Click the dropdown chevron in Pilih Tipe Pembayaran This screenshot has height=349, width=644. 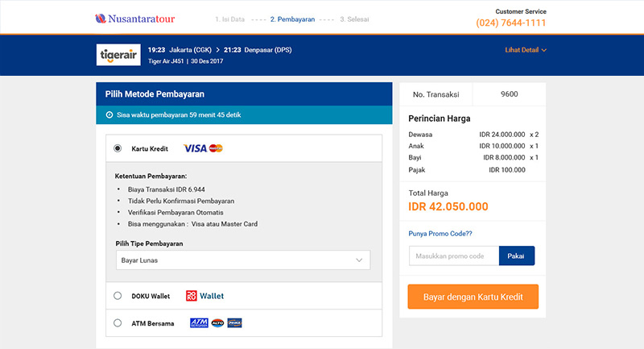tap(359, 260)
